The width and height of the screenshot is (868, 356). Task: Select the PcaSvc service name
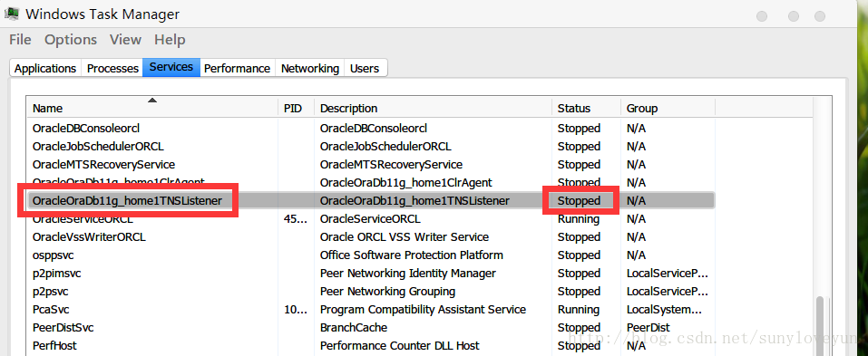pyautogui.click(x=51, y=310)
